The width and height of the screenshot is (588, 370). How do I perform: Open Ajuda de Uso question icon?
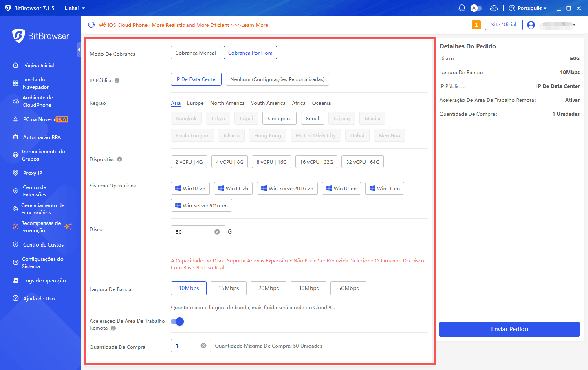[15, 298]
